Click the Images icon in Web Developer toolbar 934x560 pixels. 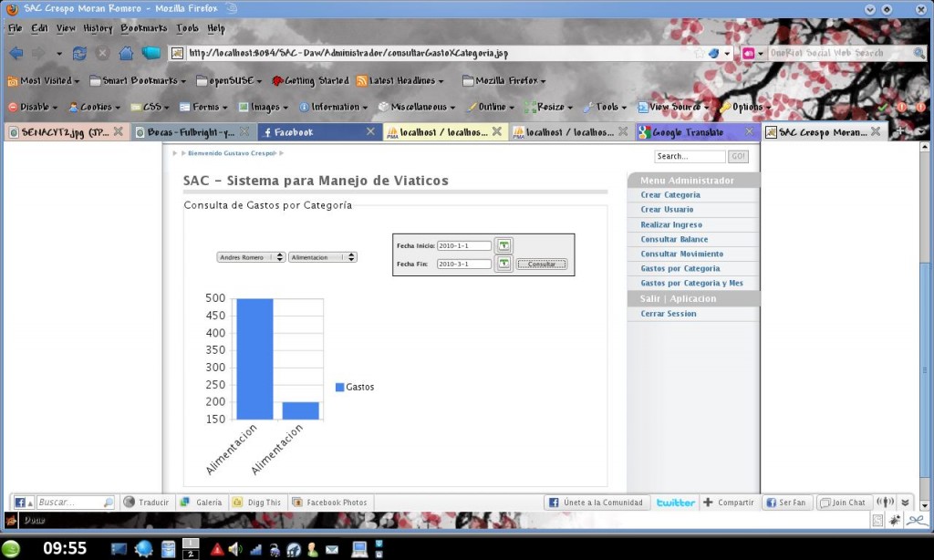(x=242, y=107)
